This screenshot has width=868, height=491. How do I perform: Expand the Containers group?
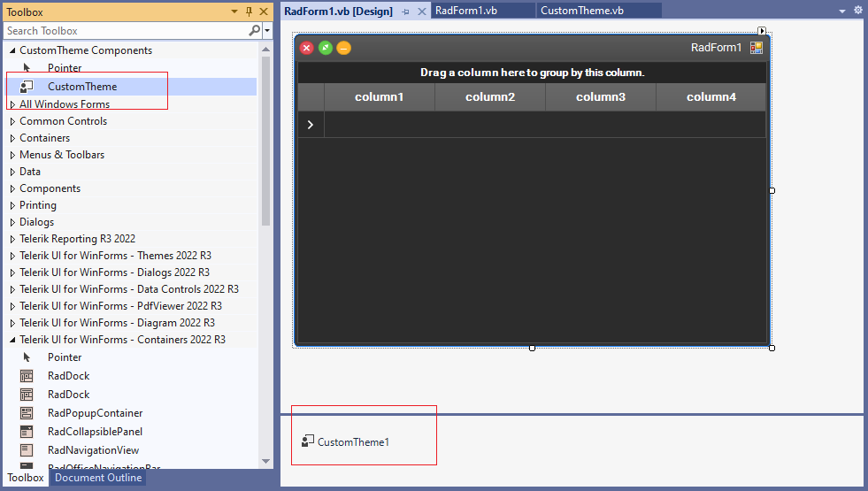tap(12, 138)
